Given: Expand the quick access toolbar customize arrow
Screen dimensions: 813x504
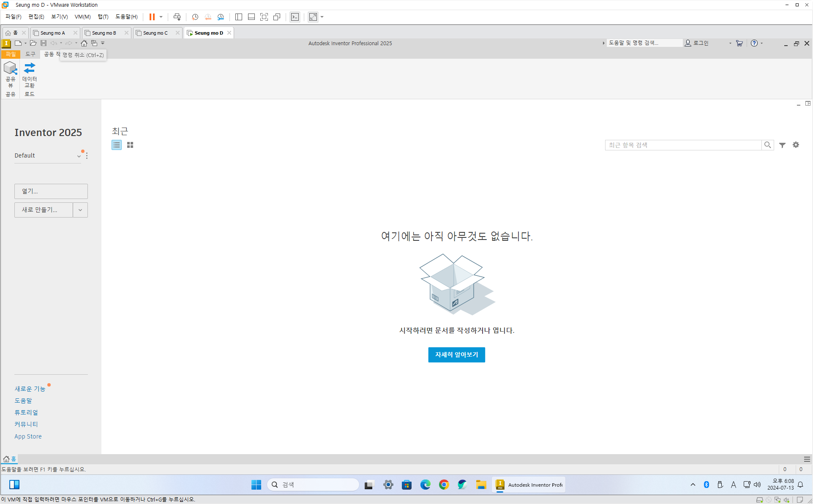Looking at the screenshot, I should pyautogui.click(x=103, y=43).
